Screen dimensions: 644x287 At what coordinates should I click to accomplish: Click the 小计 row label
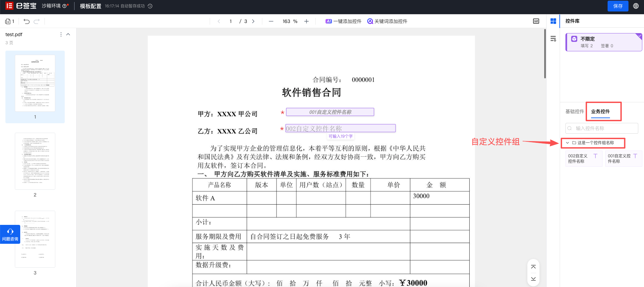(204, 222)
